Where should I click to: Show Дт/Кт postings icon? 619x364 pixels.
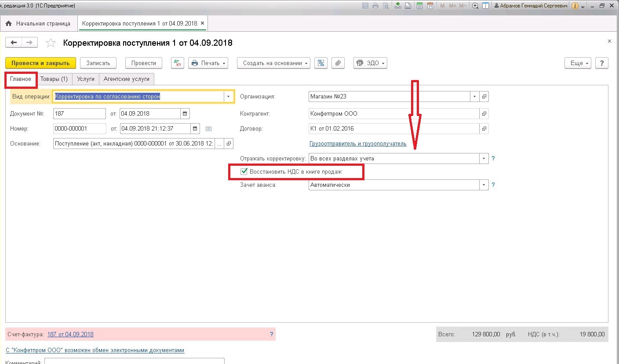[178, 63]
